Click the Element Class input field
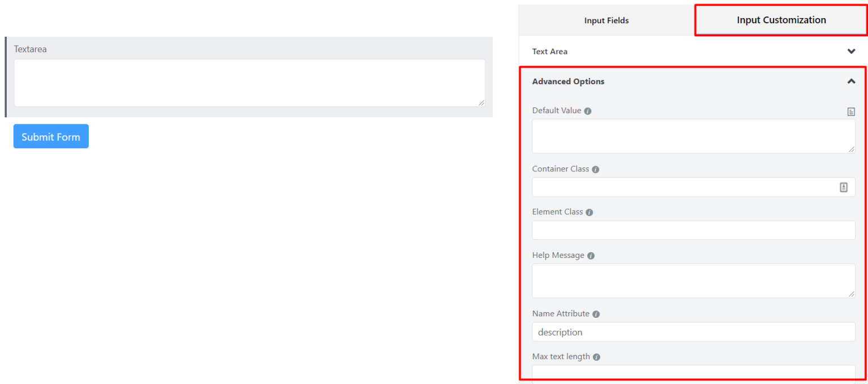This screenshot has width=868, height=384. [x=693, y=230]
